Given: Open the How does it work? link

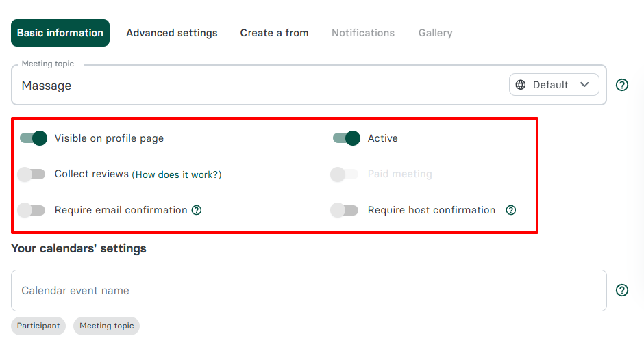Looking at the screenshot, I should point(178,174).
